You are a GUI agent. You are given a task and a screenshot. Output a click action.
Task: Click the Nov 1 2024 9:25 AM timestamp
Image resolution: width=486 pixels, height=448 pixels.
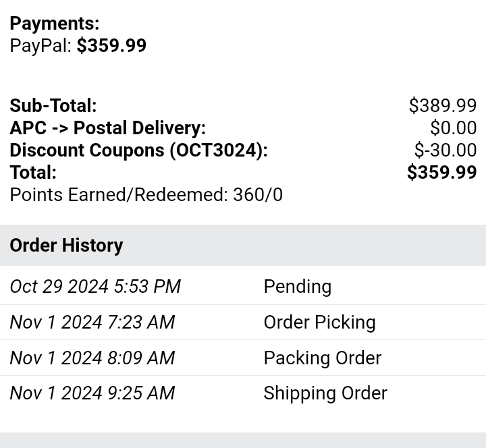[92, 393]
